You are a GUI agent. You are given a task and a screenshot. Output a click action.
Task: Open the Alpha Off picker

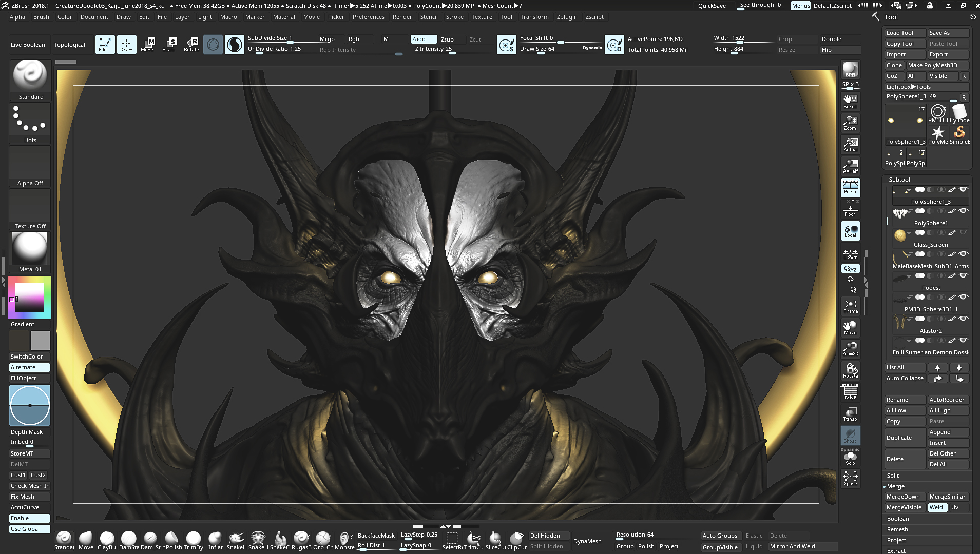pyautogui.click(x=30, y=166)
